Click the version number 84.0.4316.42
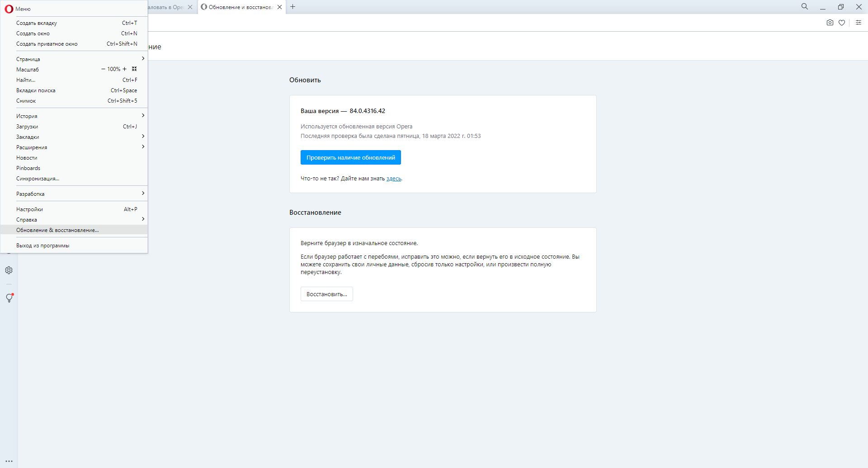 click(368, 111)
